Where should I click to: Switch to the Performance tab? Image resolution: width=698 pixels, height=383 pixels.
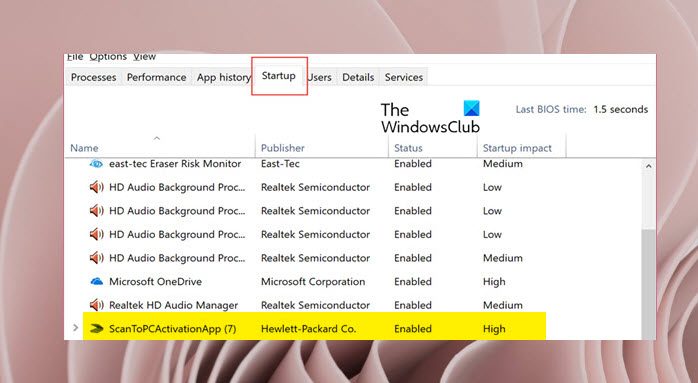(156, 77)
